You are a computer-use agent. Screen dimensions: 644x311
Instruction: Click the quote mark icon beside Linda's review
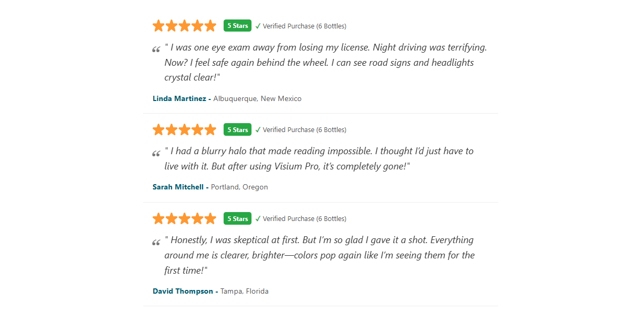coord(156,50)
